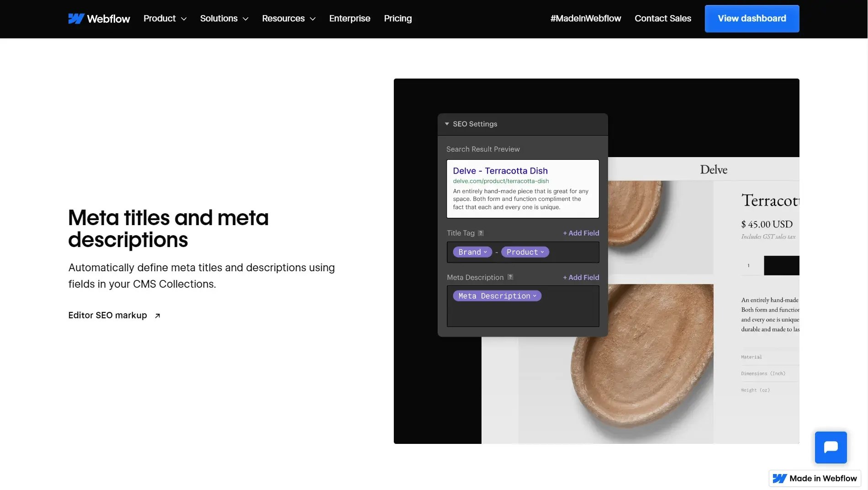Click the Meta titles and meta descriptions heading

tap(168, 229)
